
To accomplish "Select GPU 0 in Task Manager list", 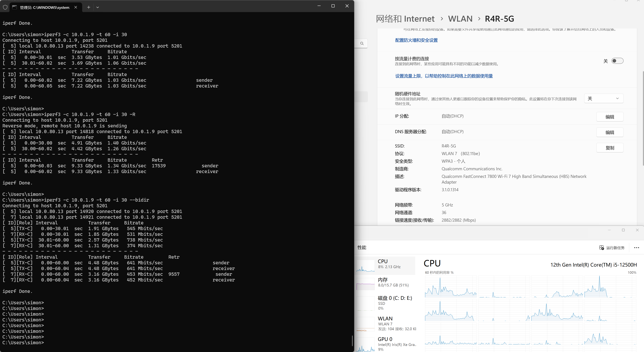I will click(385, 345).
